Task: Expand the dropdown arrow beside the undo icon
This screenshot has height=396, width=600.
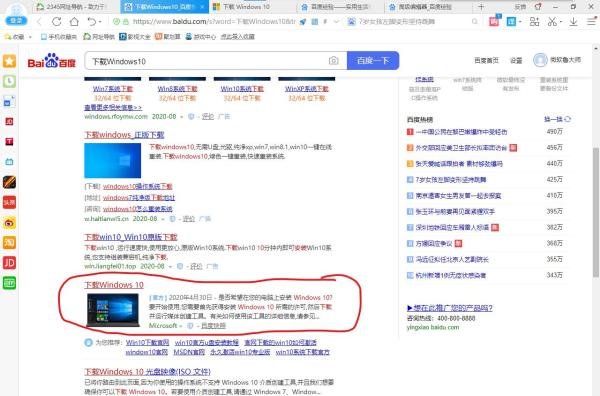Action: click(x=100, y=22)
